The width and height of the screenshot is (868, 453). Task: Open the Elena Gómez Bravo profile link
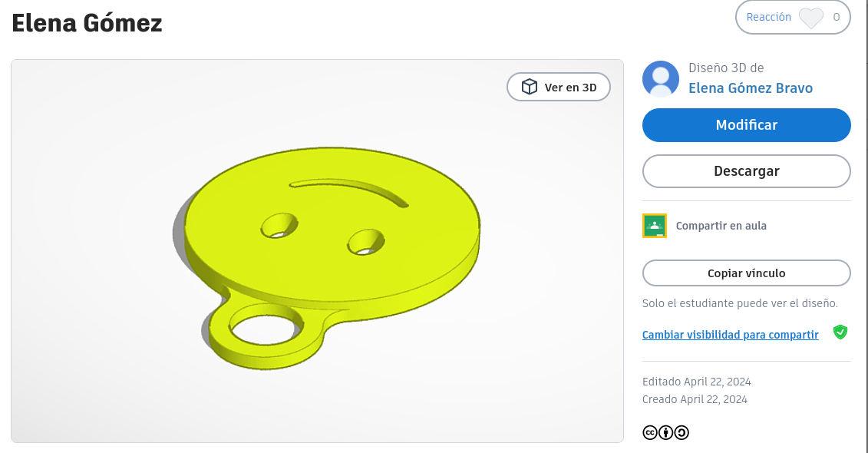coord(750,88)
